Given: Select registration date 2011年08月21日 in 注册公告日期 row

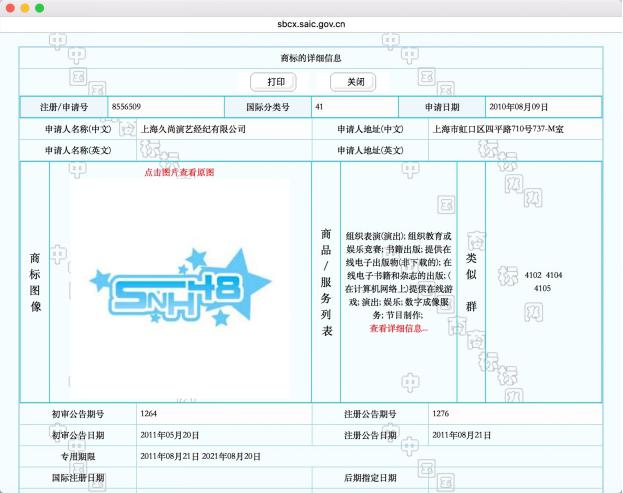Looking at the screenshot, I should click(462, 435).
